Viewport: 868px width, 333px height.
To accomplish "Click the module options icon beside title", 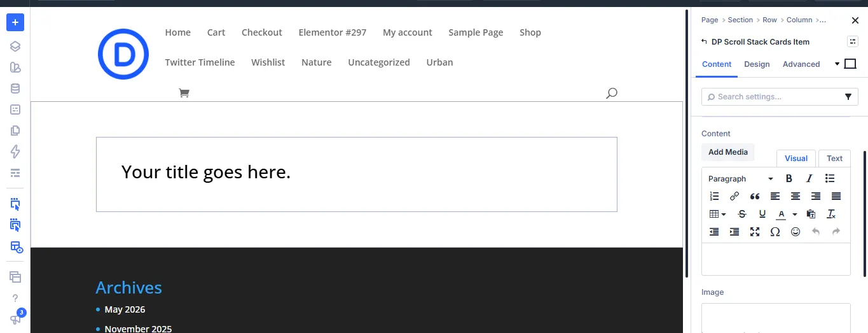I will [x=853, y=41].
